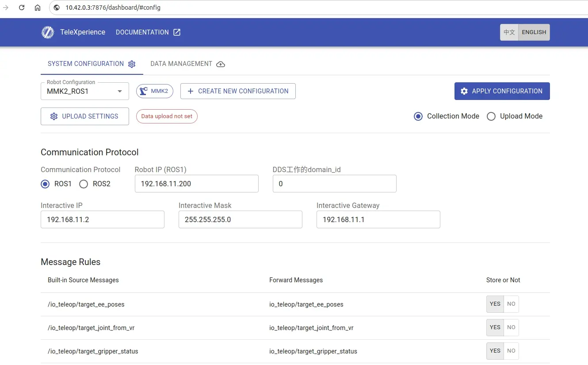Click the 'Forward Messages' column header

point(296,280)
